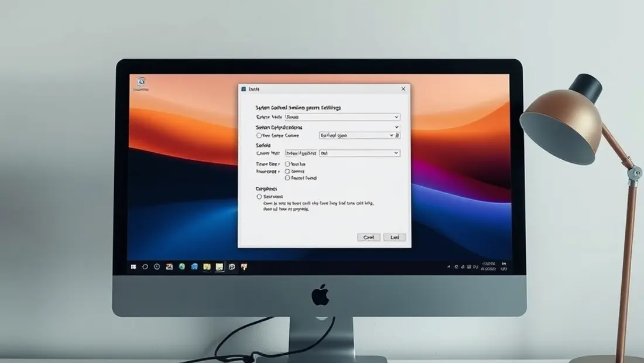Collapse the second section using its chevron
The image size is (644, 363).
coord(396,127)
